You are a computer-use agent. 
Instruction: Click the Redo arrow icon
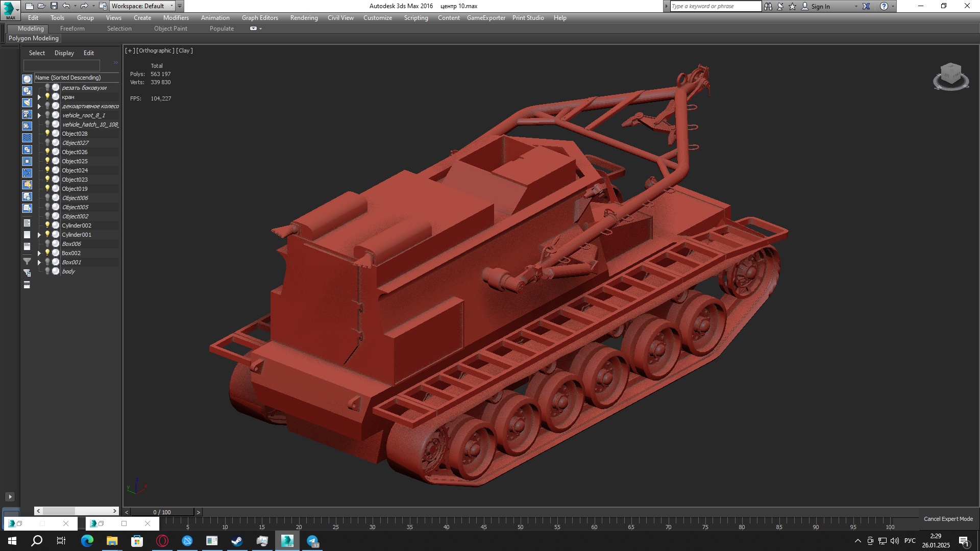click(84, 6)
